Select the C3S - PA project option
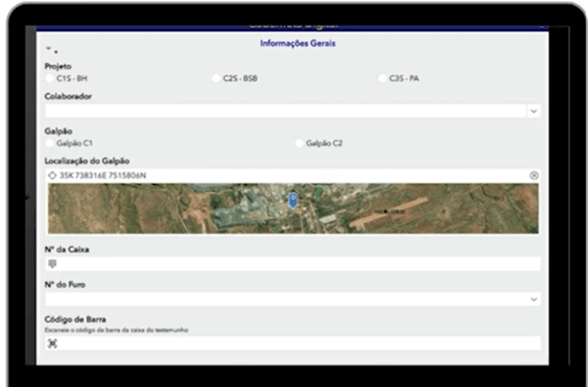 point(383,79)
